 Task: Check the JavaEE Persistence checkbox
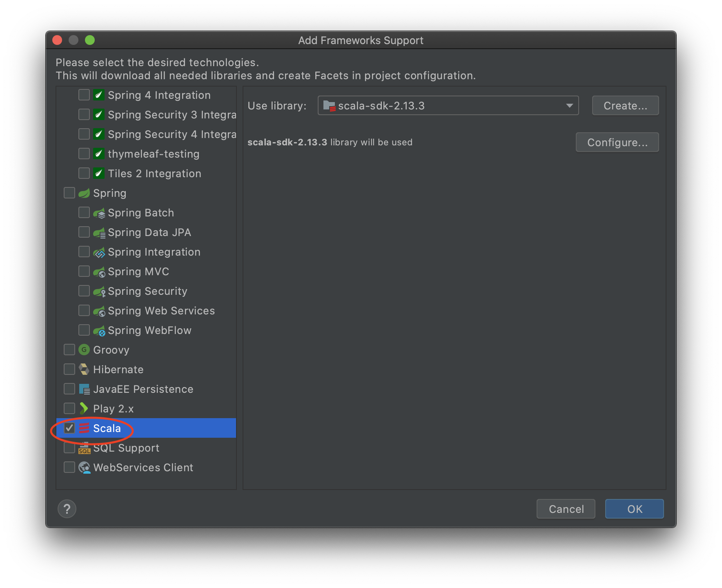coord(69,389)
